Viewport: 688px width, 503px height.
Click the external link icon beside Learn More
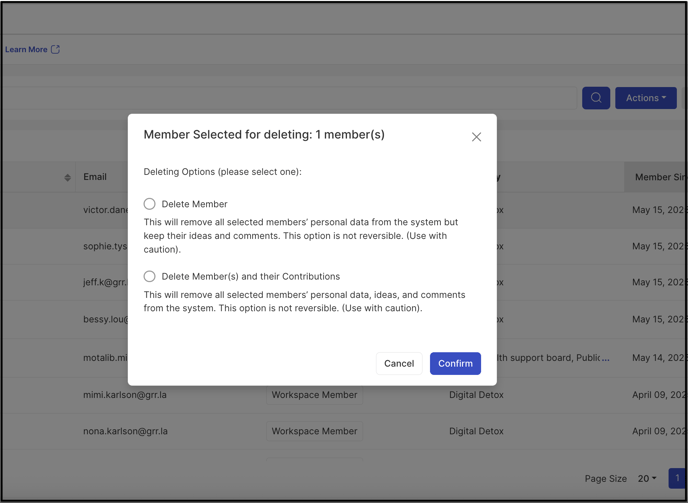(55, 50)
